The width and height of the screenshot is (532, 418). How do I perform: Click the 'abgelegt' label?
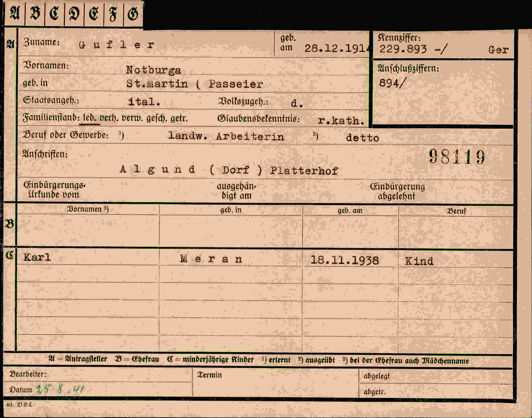coord(376,376)
